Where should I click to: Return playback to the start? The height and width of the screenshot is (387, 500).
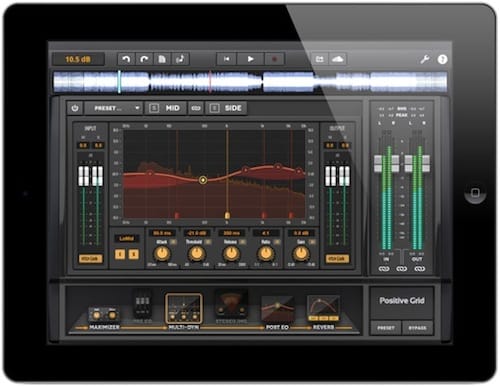226,59
